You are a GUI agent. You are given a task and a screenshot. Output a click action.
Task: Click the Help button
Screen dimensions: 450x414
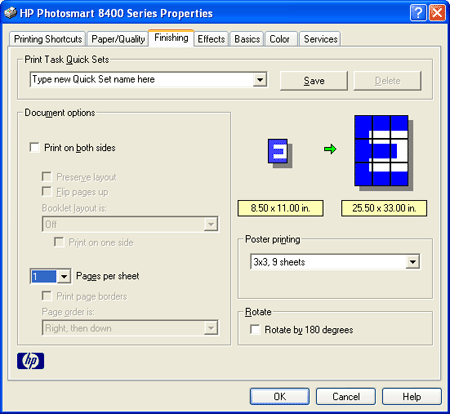(412, 397)
